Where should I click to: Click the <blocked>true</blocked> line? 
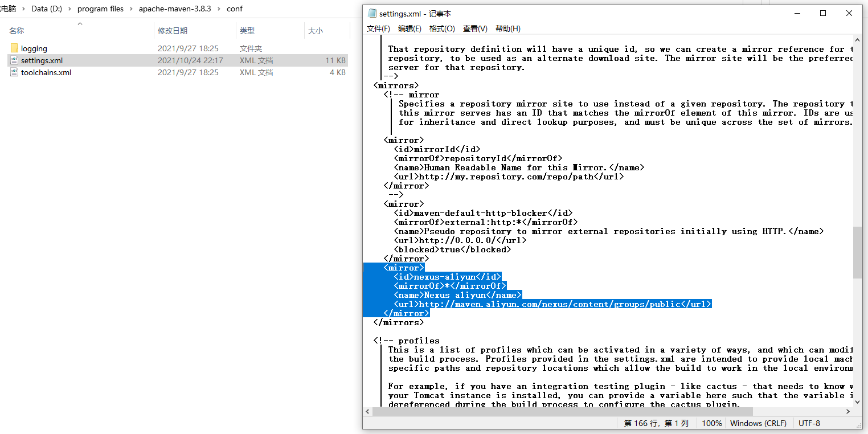pyautogui.click(x=452, y=249)
